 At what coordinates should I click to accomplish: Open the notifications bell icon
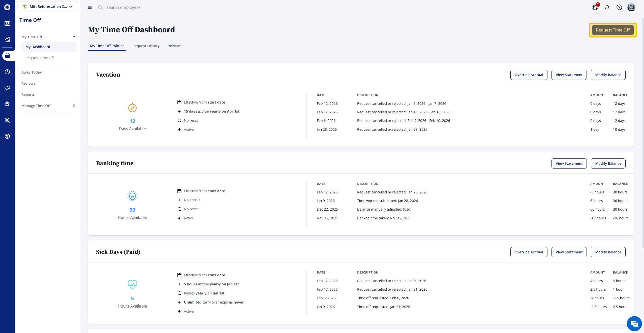click(607, 8)
